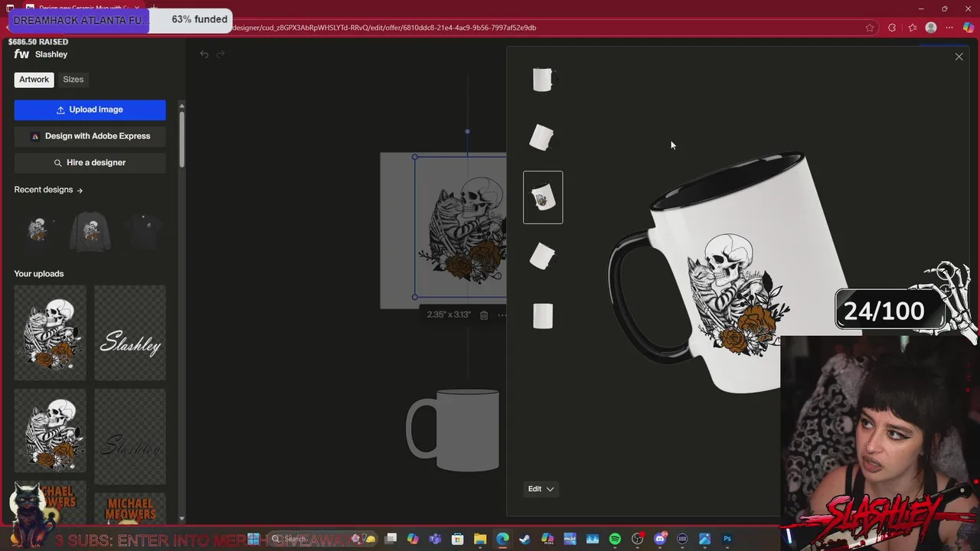Open Microsoft Teams from the taskbar
980x551 pixels.
(435, 539)
